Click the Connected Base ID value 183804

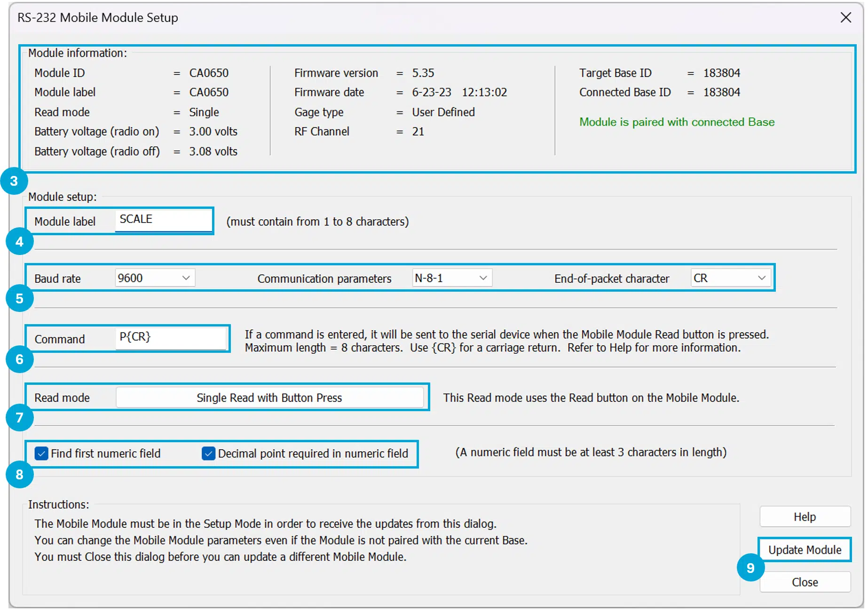[x=722, y=92]
